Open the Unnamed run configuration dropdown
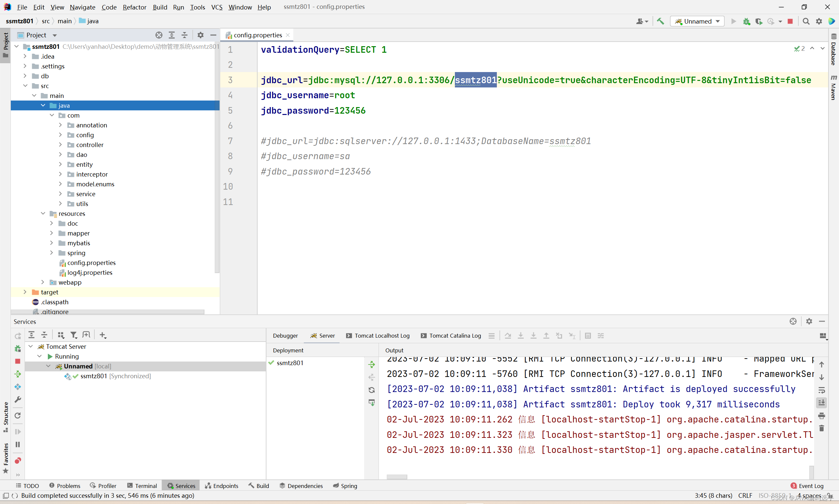Viewport: 839px width, 504px height. pyautogui.click(x=697, y=21)
